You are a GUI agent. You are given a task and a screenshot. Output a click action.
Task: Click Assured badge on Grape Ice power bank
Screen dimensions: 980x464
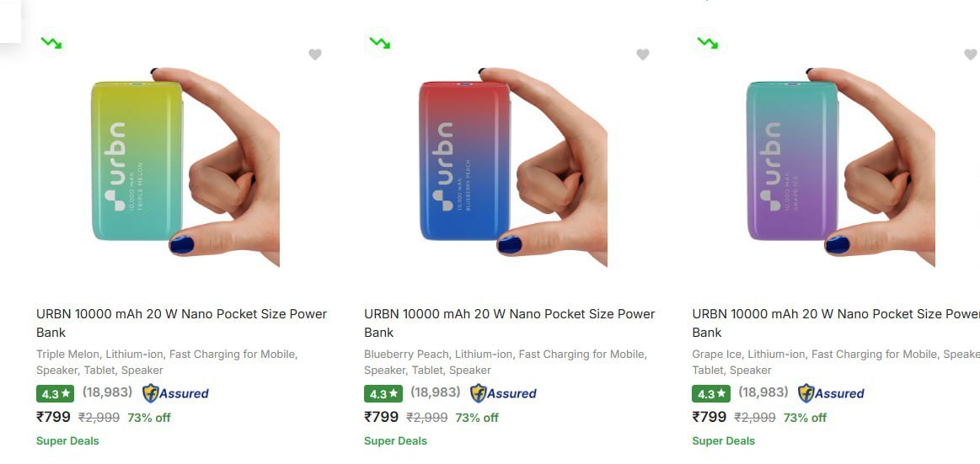831,393
